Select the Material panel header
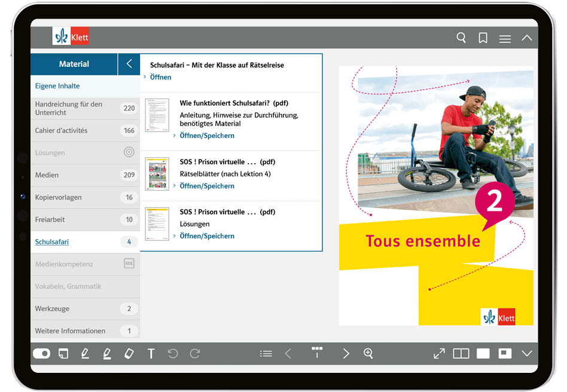The height and width of the screenshot is (392, 567). coord(74,64)
